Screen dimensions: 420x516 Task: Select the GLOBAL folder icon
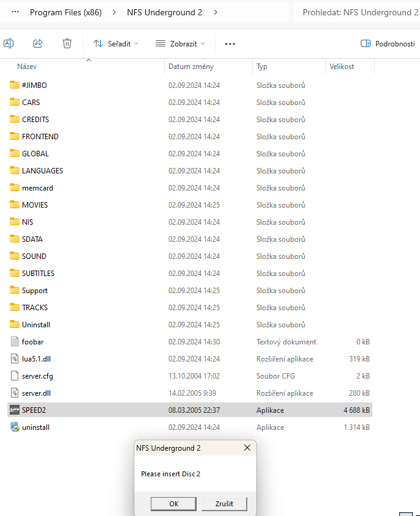[x=15, y=153]
